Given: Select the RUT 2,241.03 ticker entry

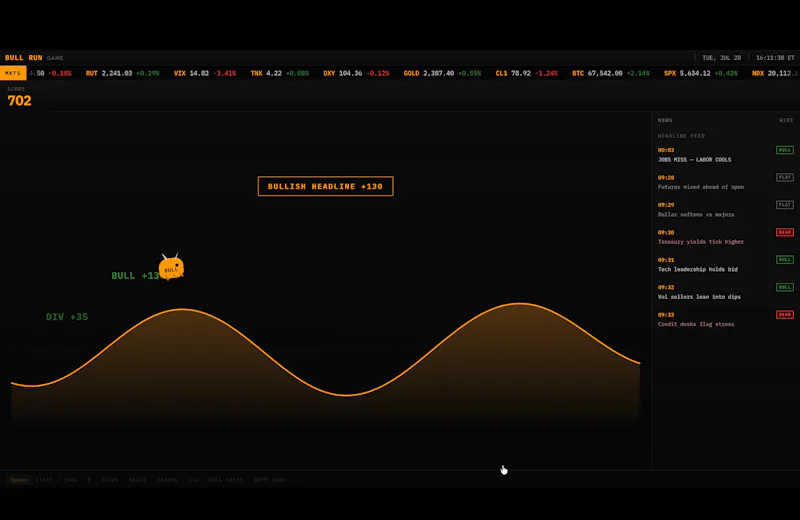Looking at the screenshot, I should [x=122, y=73].
